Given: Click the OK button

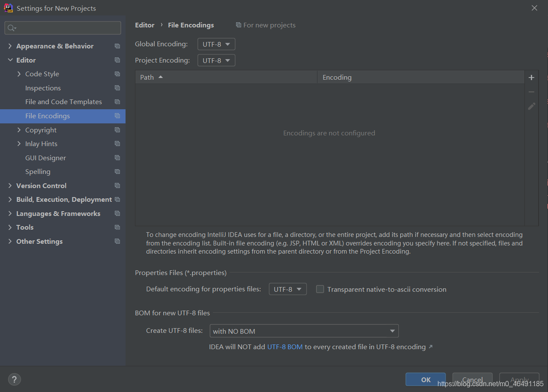Looking at the screenshot, I should click(425, 380).
